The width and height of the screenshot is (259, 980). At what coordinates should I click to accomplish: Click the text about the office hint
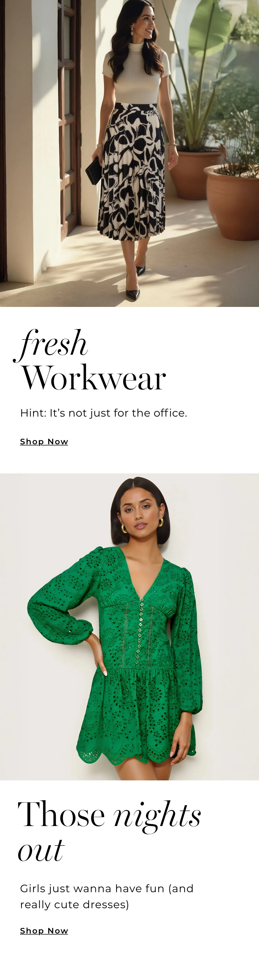pyautogui.click(x=104, y=413)
